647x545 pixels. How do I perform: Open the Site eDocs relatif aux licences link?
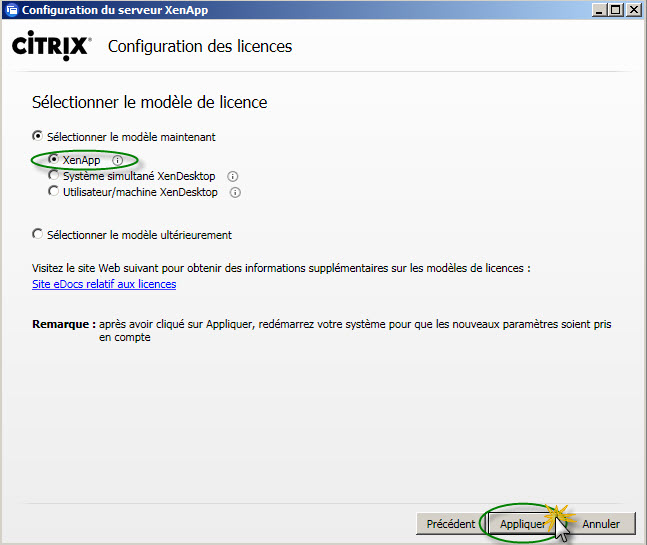point(104,284)
